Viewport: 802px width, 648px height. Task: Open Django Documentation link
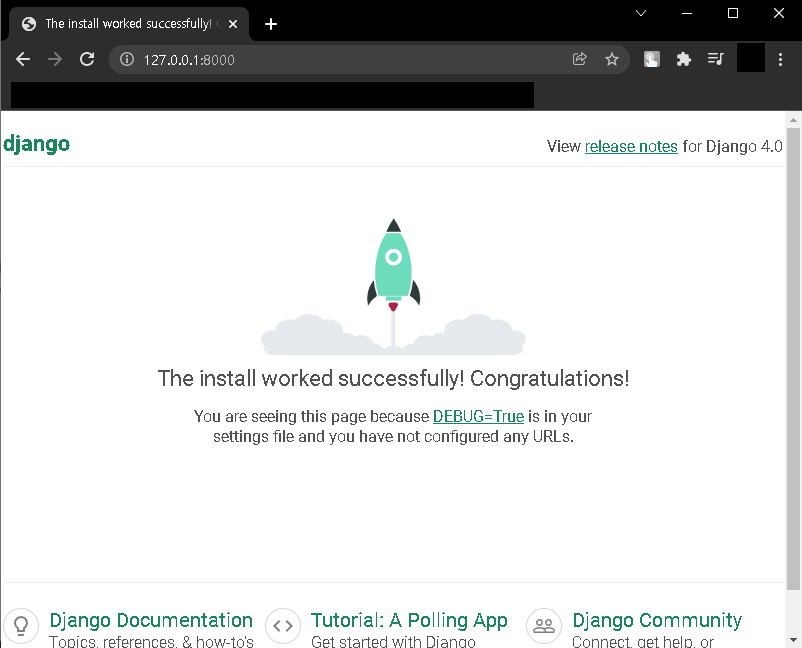[x=151, y=620]
